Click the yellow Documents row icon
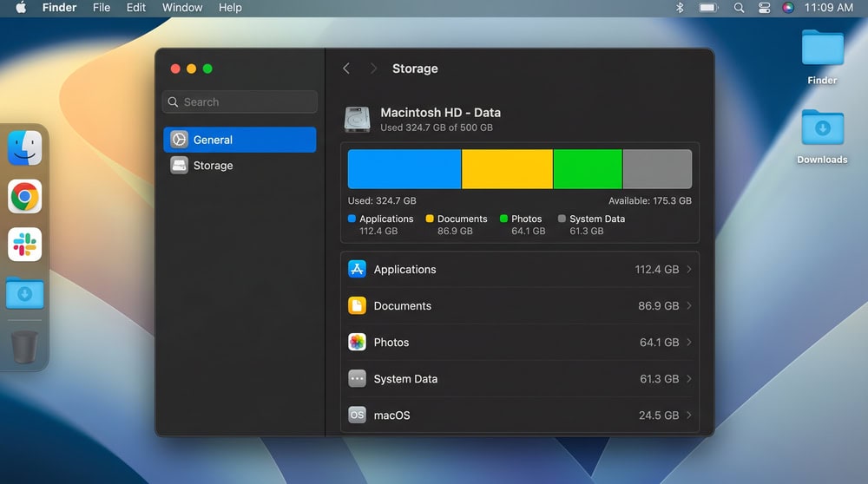The height and width of the screenshot is (484, 868). click(357, 306)
